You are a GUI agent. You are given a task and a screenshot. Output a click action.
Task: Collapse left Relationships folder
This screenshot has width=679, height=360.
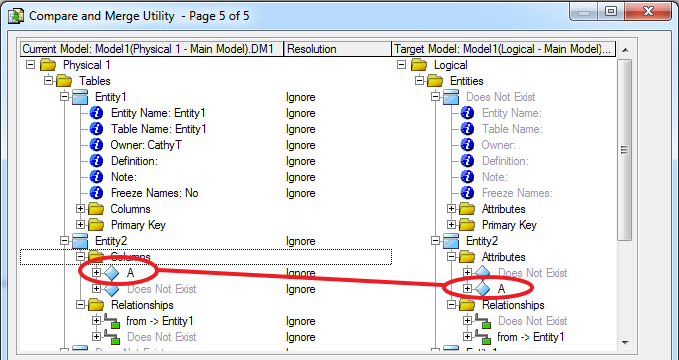[x=80, y=305]
